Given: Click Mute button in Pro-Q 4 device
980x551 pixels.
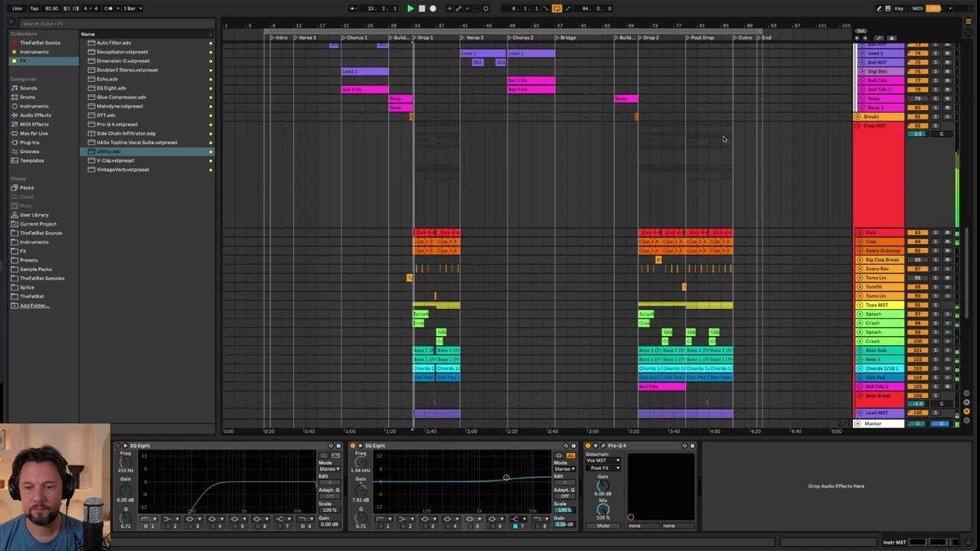Looking at the screenshot, I should [603, 526].
